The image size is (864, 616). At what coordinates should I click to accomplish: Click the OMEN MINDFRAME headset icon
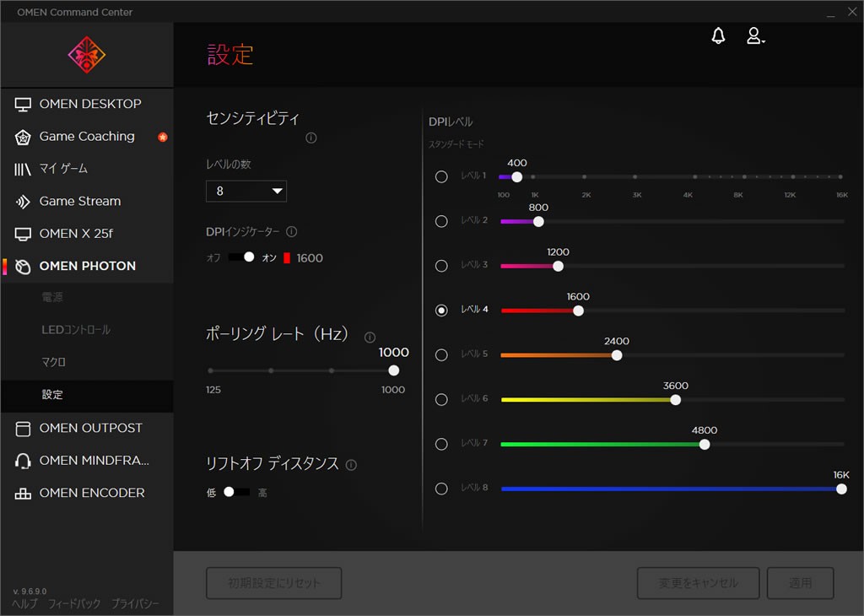pyautogui.click(x=23, y=462)
